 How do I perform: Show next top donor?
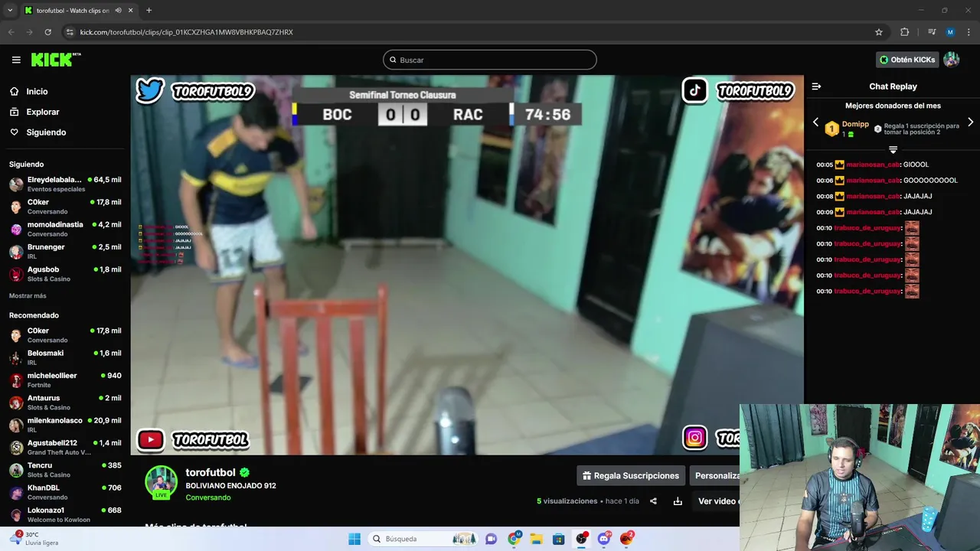point(971,122)
